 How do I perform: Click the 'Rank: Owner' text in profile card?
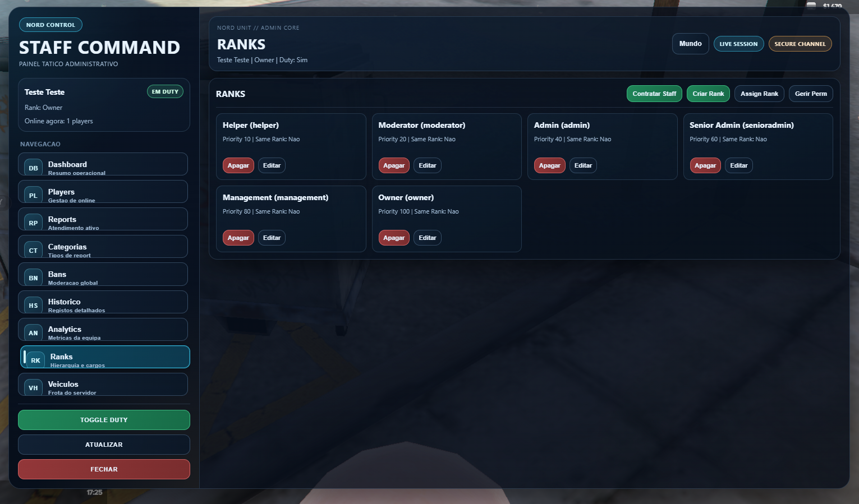(44, 108)
